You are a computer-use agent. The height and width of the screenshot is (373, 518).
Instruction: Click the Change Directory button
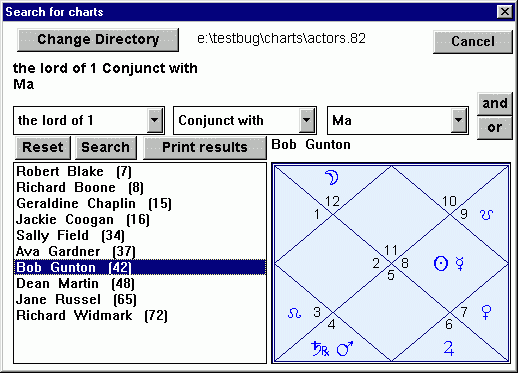tap(98, 40)
